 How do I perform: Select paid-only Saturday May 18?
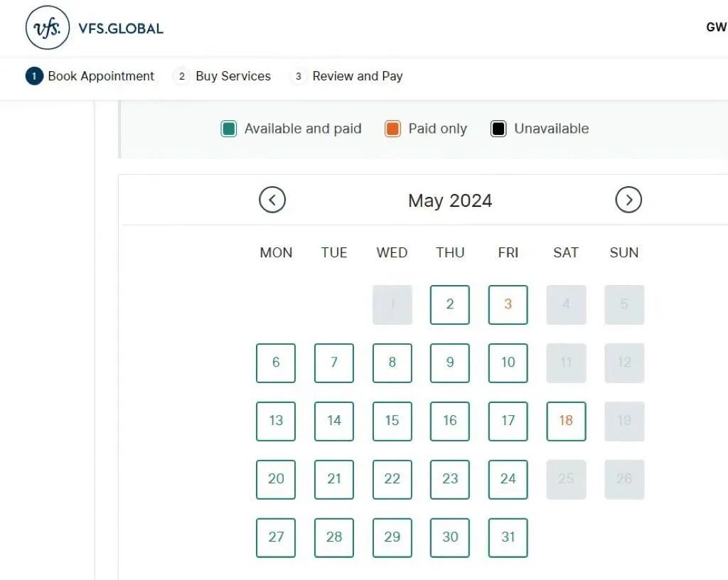[566, 421]
